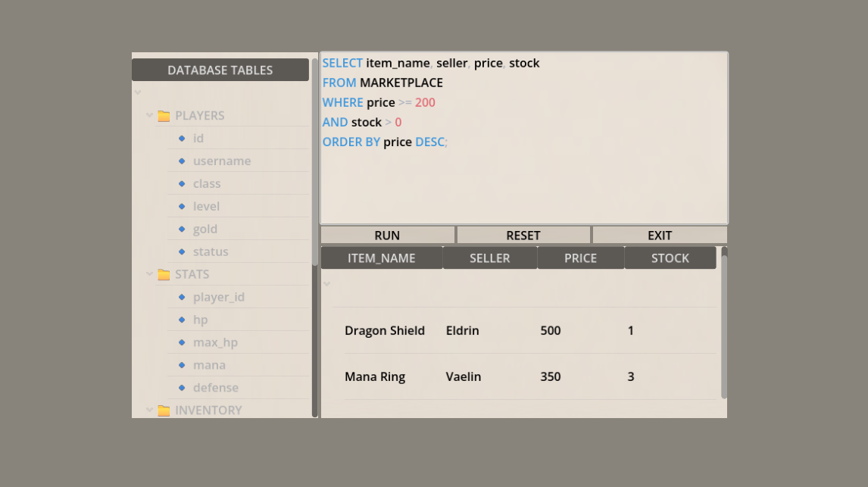868x487 pixels.
Task: Click the database tables panel scrollbar
Action: click(315, 163)
